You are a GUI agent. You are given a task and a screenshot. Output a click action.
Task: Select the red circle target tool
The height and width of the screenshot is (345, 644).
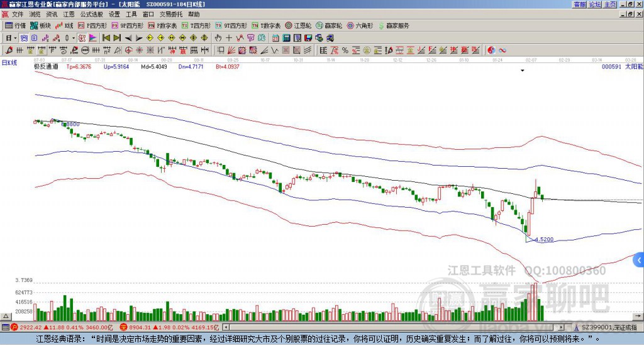(x=128, y=50)
